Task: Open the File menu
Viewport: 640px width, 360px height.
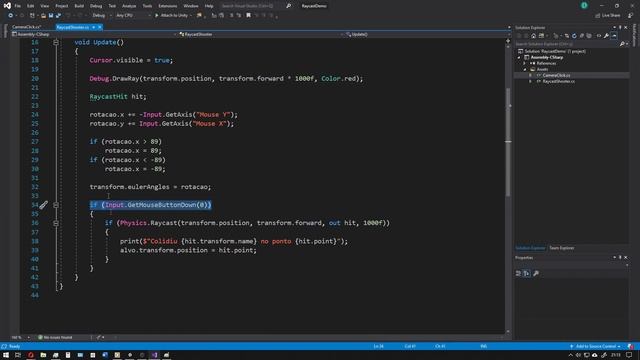Action: [18, 6]
